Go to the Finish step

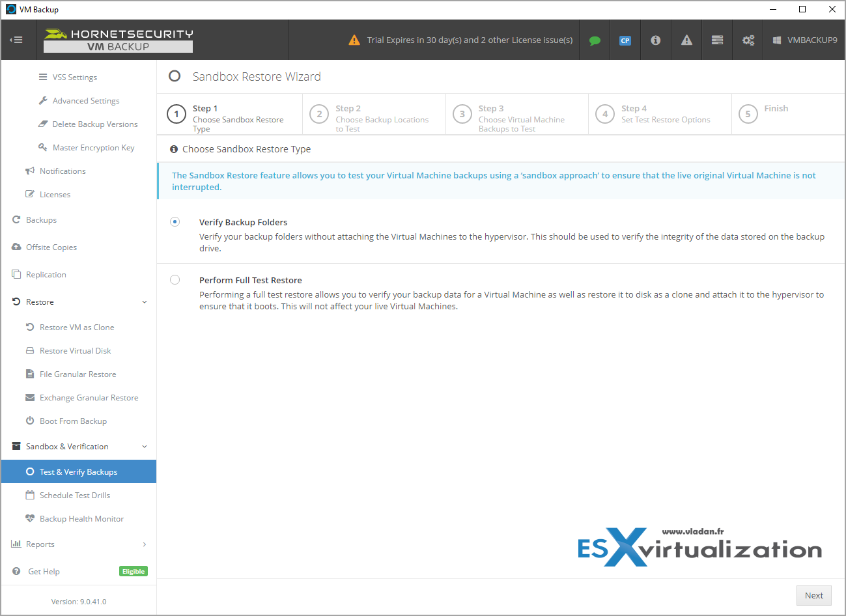point(788,115)
